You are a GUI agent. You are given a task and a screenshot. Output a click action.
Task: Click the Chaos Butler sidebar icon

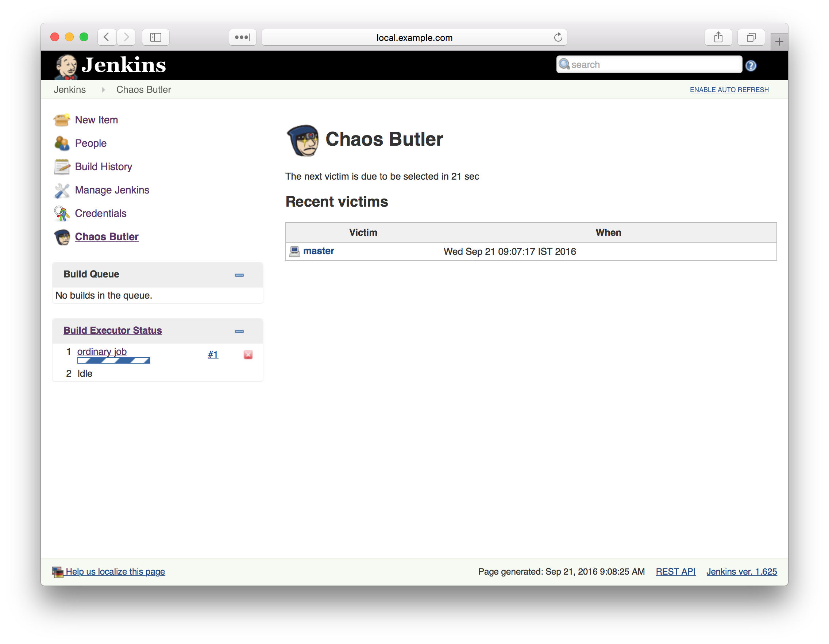[x=62, y=237]
